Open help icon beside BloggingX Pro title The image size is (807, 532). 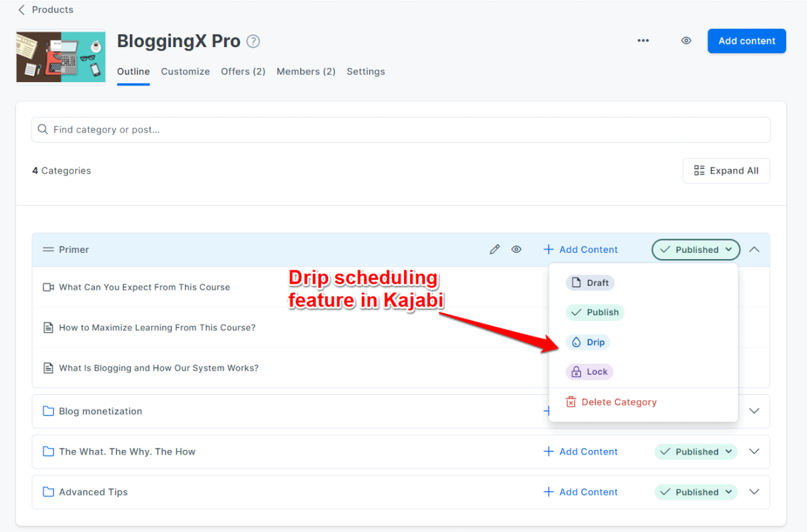point(253,41)
